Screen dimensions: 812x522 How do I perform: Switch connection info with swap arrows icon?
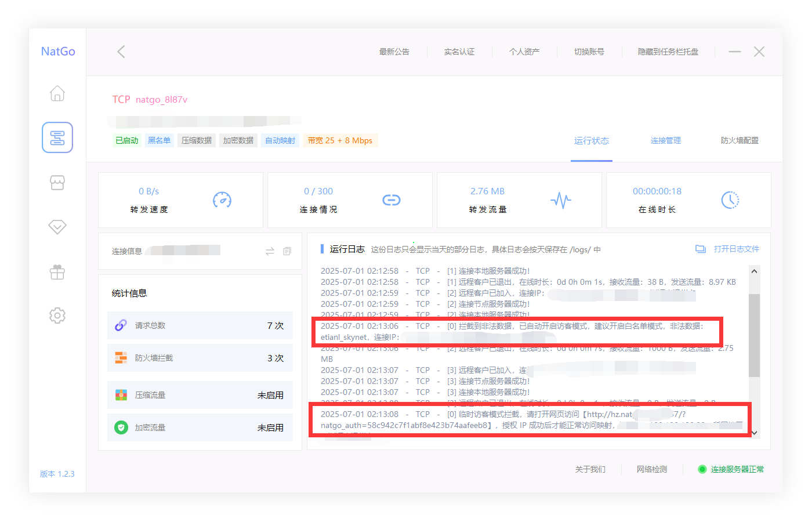[x=270, y=251]
